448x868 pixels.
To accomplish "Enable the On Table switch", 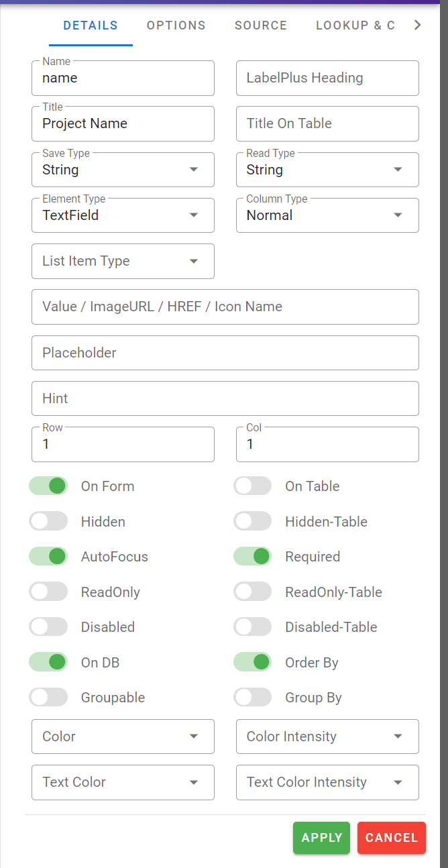I will click(x=253, y=486).
